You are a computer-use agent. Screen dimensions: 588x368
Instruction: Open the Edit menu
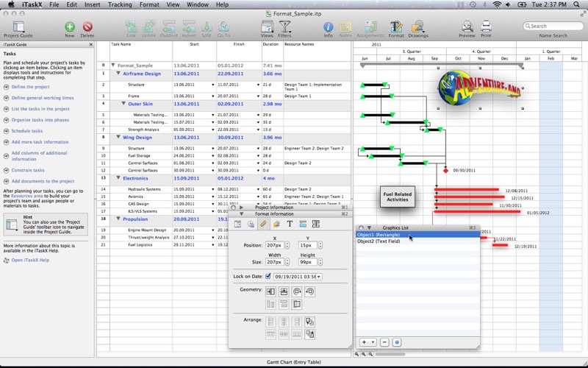click(71, 4)
